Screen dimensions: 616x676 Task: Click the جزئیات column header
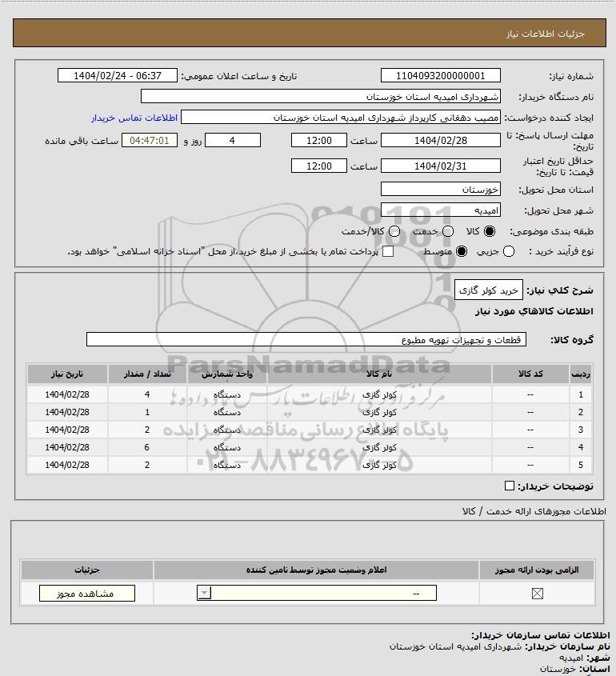click(87, 570)
